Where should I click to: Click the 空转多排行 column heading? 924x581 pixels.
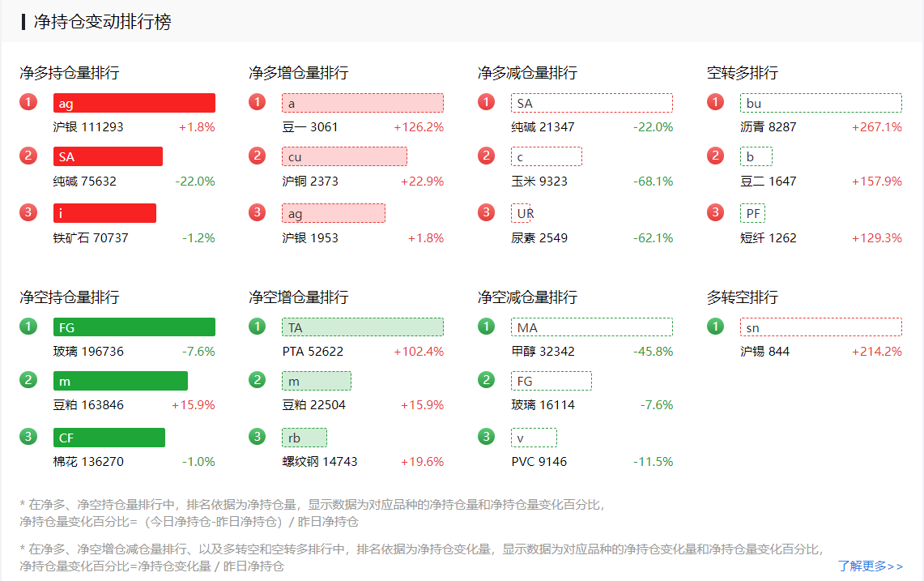[742, 73]
